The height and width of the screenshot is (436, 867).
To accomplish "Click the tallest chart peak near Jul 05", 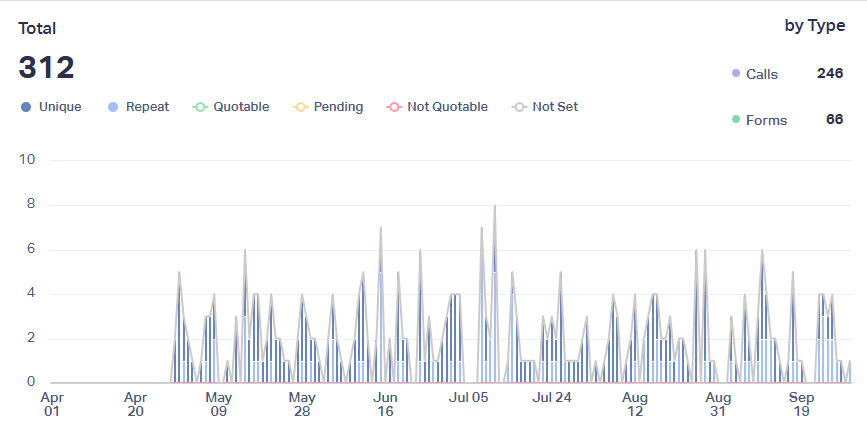I will (x=494, y=207).
